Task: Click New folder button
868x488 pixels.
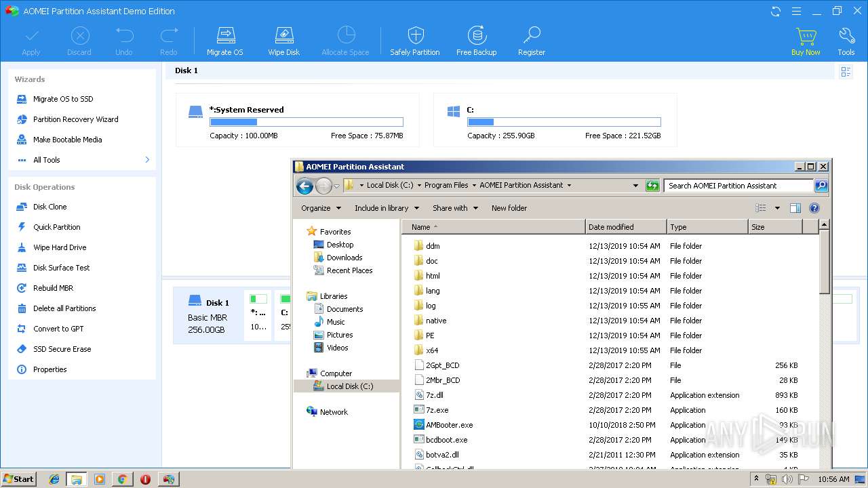Action: 509,208
